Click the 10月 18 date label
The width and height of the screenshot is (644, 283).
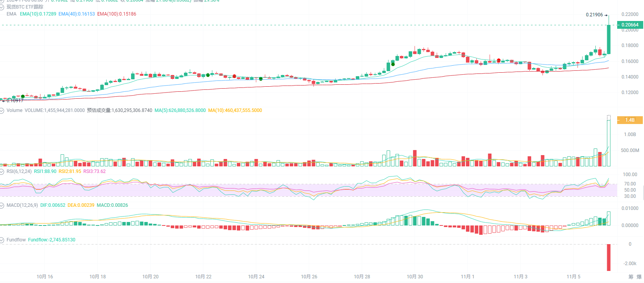point(98,277)
